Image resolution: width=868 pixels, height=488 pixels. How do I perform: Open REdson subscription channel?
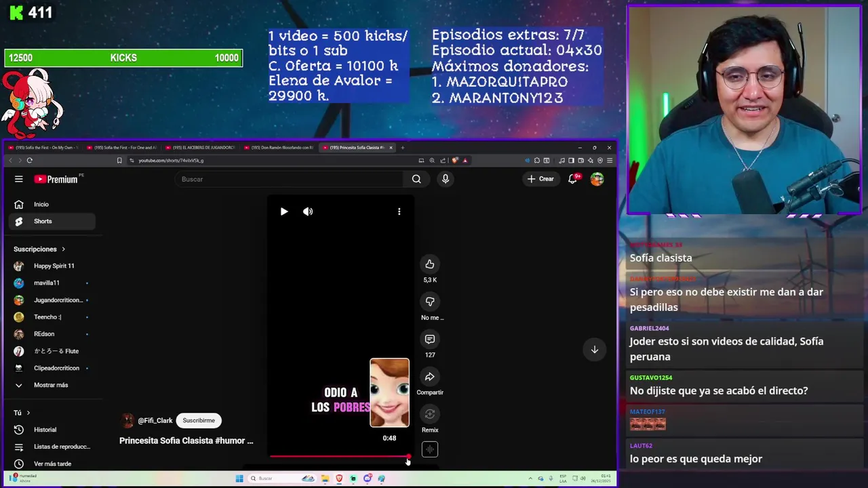click(x=52, y=333)
